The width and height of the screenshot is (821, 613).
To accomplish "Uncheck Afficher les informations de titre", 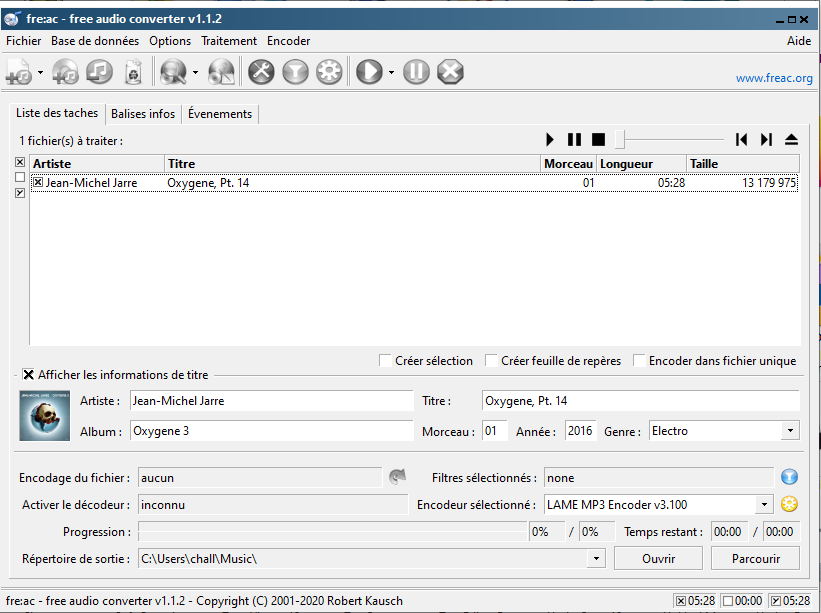I will click(x=28, y=375).
